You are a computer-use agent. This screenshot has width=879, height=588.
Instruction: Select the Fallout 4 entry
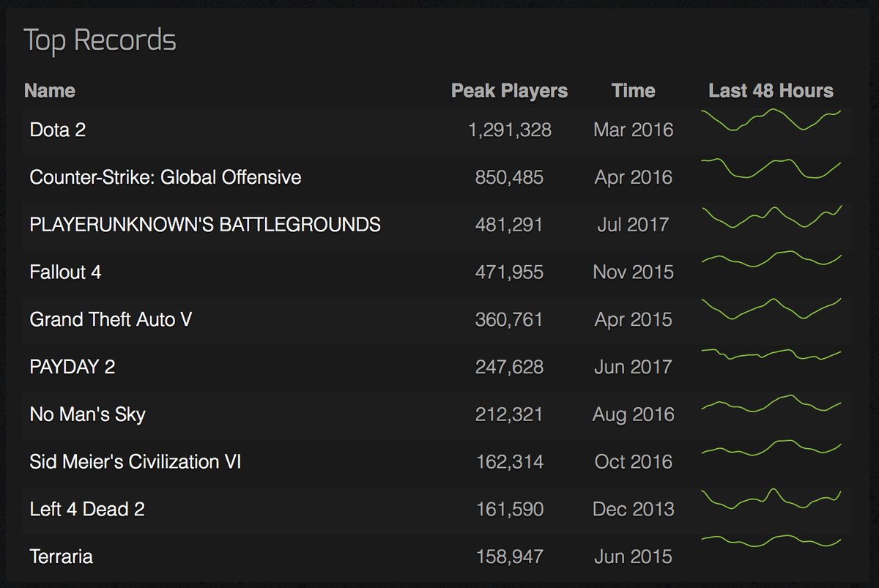[66, 272]
